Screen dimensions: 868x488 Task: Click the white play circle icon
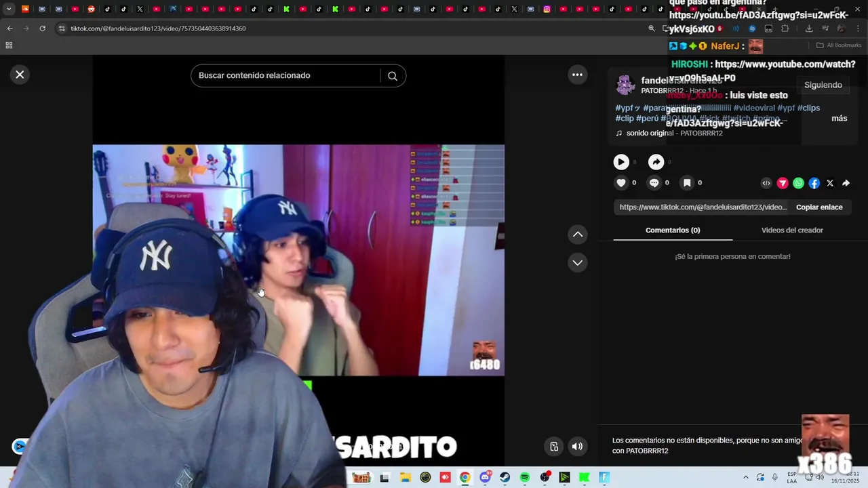point(621,162)
